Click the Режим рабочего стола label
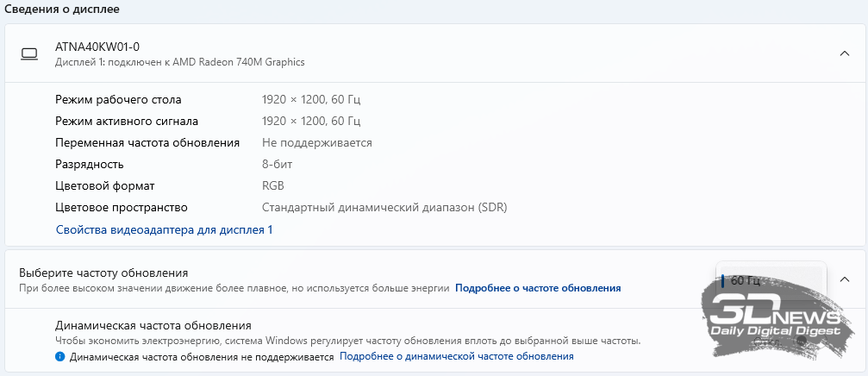 (118, 99)
